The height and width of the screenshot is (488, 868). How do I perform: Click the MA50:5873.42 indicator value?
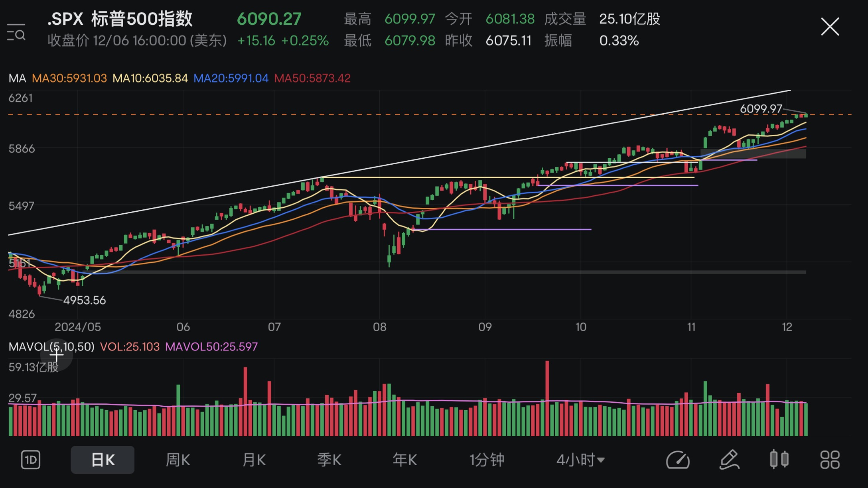(312, 78)
